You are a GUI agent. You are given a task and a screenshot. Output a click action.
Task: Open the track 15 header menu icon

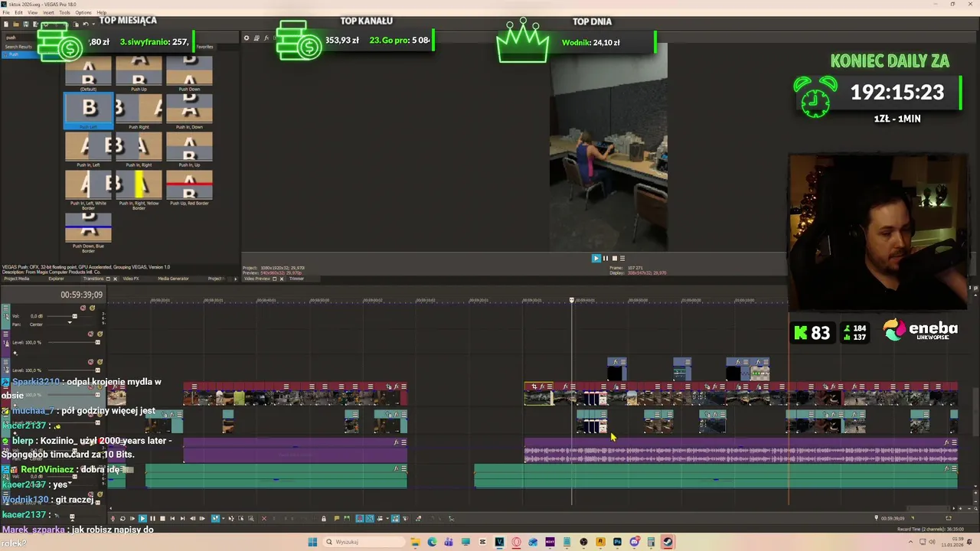5,308
